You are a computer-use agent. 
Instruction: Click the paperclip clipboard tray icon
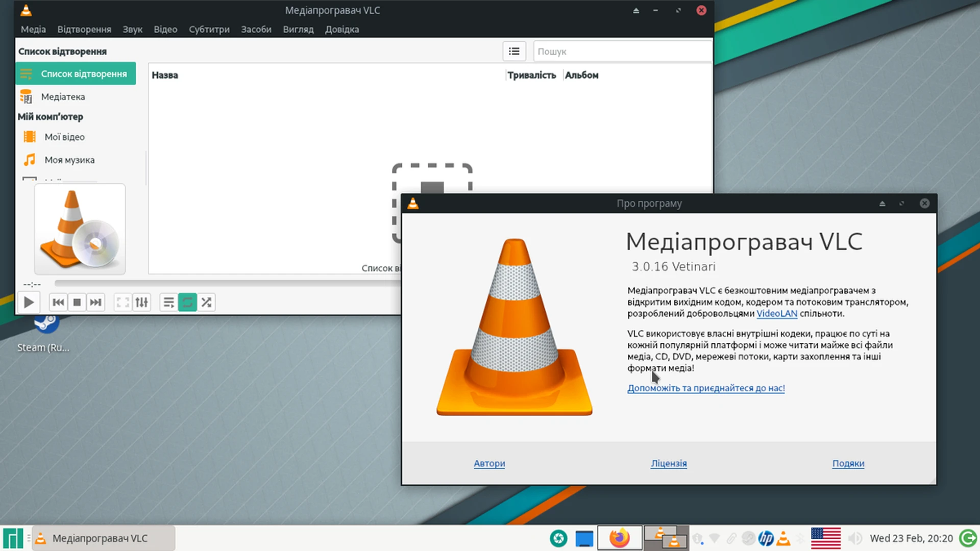click(x=731, y=538)
